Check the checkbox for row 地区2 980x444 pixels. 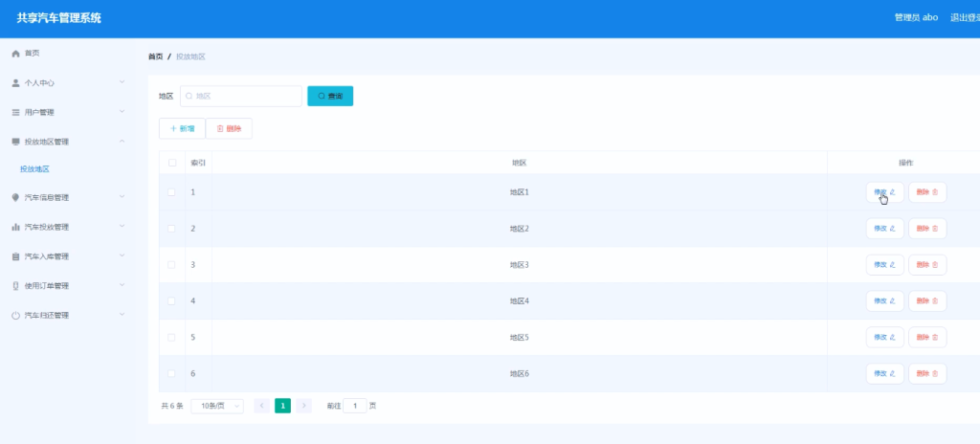[x=172, y=229]
